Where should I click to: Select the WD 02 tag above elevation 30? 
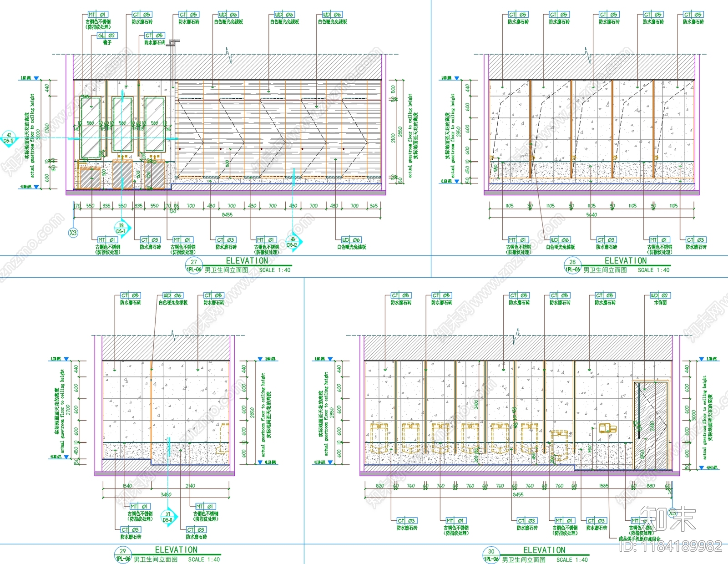(659, 295)
